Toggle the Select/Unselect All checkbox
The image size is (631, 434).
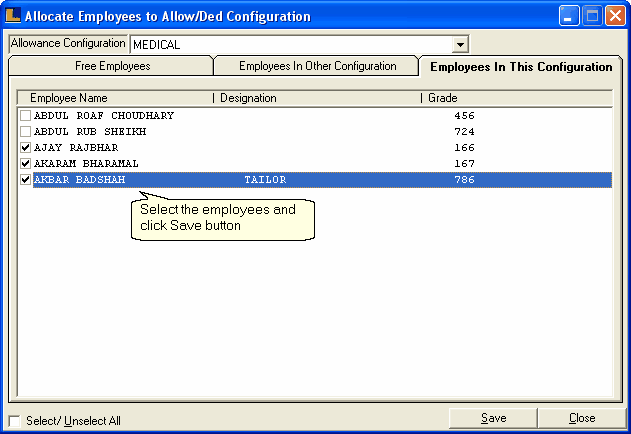click(14, 421)
